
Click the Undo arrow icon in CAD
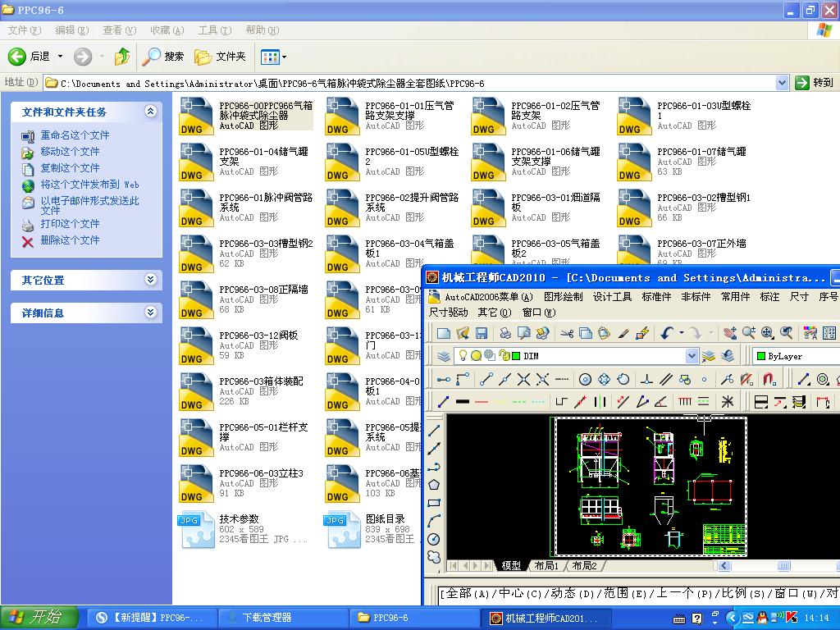tap(667, 334)
